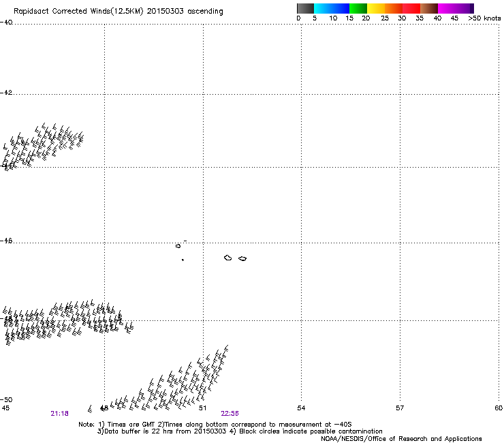Click the green 15-20 knots color swatch

[358, 8]
